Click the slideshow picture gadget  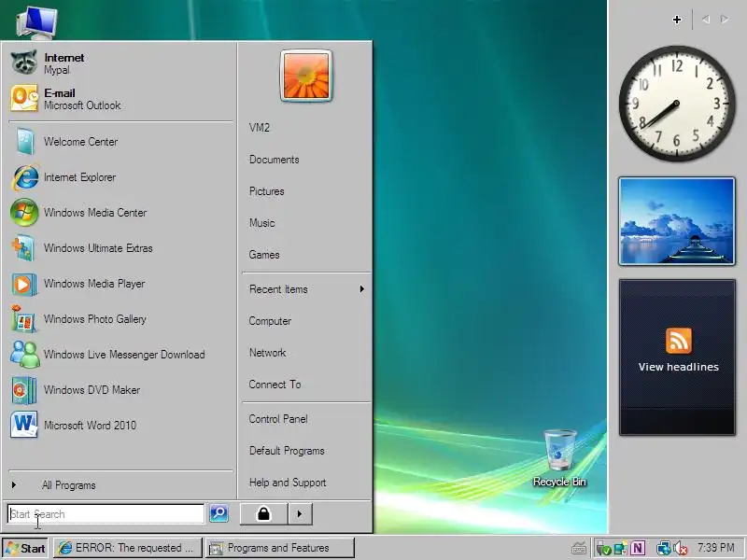pos(676,221)
